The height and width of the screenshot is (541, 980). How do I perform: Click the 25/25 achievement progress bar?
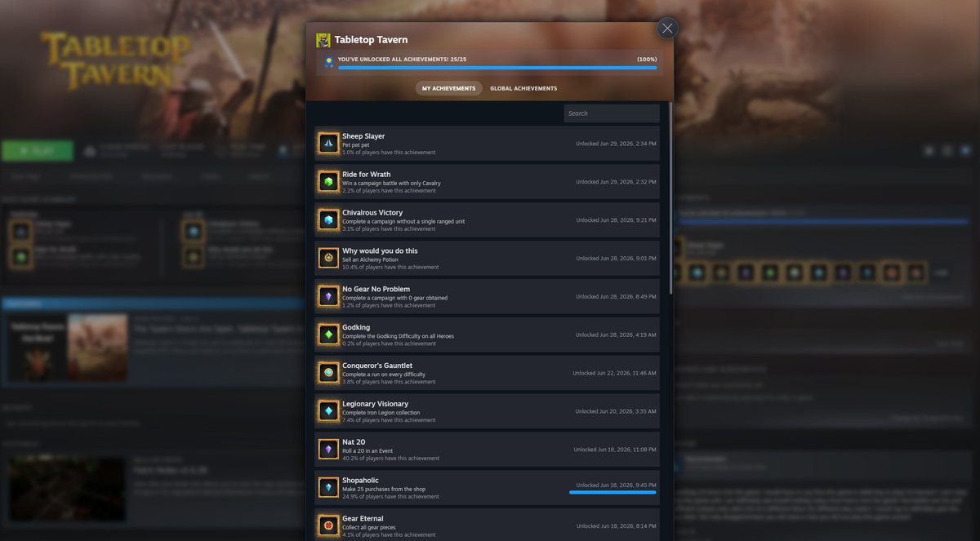click(497, 68)
